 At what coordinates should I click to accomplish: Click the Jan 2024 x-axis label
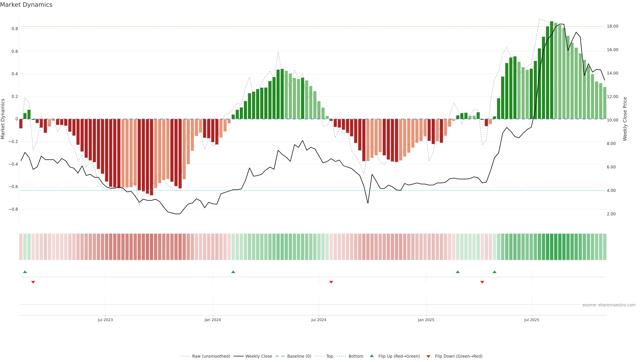pyautogui.click(x=212, y=320)
